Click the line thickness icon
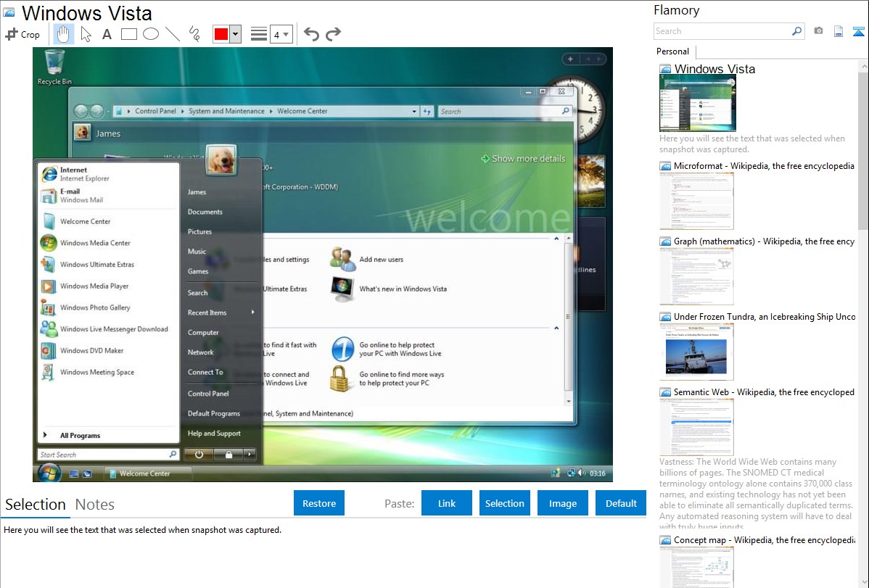The image size is (869, 588). [258, 34]
